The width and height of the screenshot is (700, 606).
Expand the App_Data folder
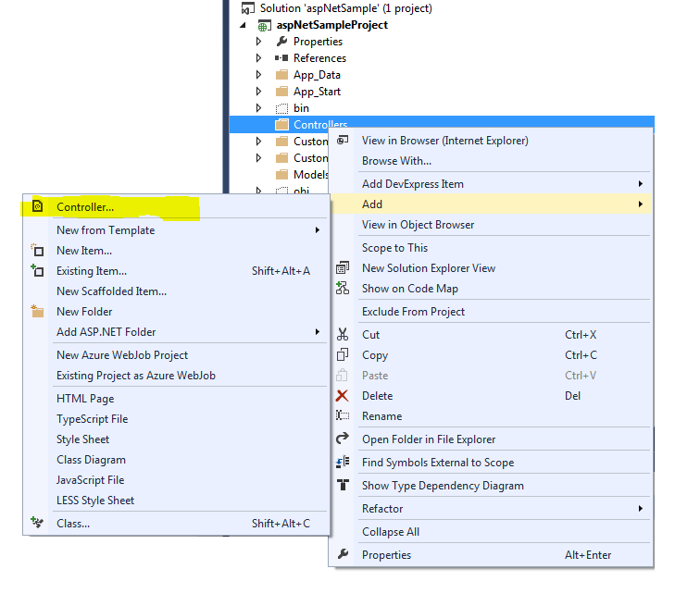tap(258, 74)
